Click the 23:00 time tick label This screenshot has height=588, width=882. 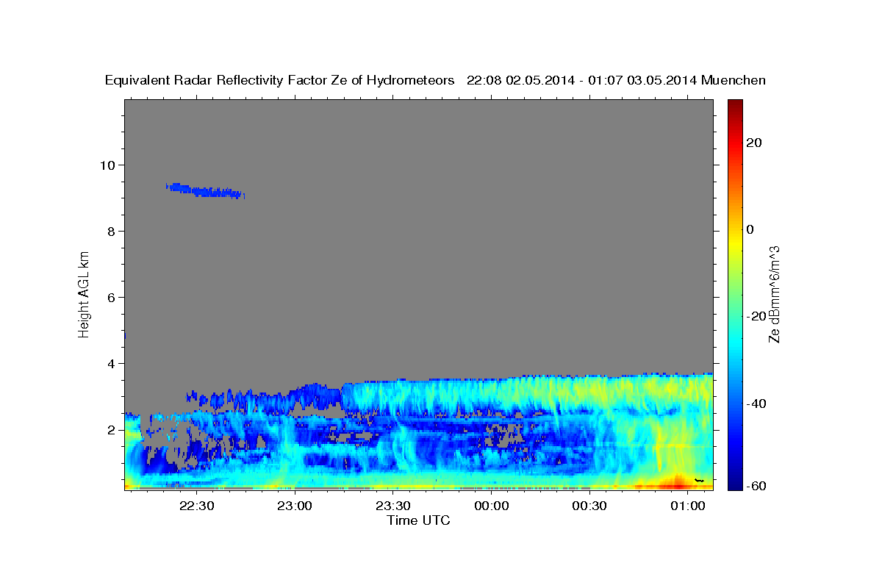pyautogui.click(x=295, y=506)
